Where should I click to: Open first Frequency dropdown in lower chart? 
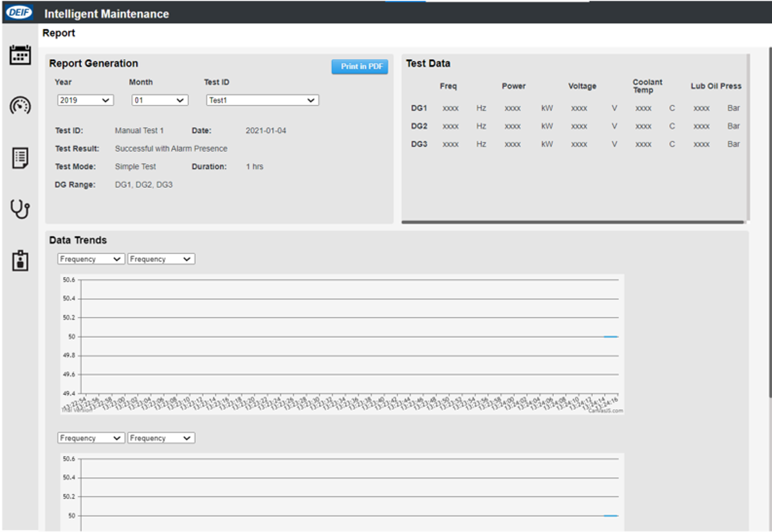(x=91, y=438)
